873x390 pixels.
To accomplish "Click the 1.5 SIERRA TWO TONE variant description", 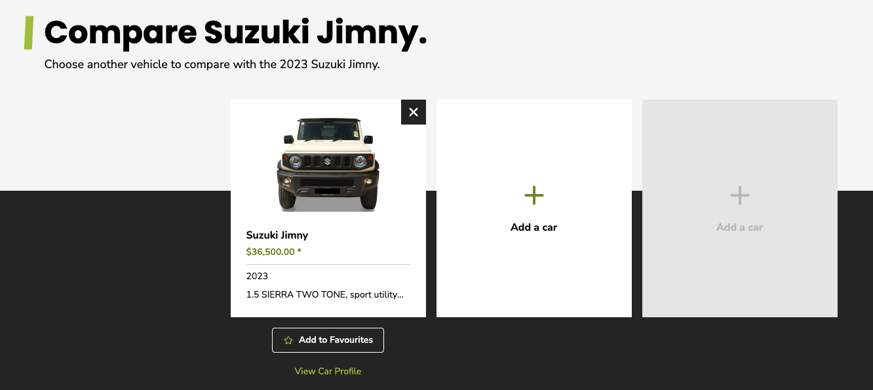I will point(325,295).
